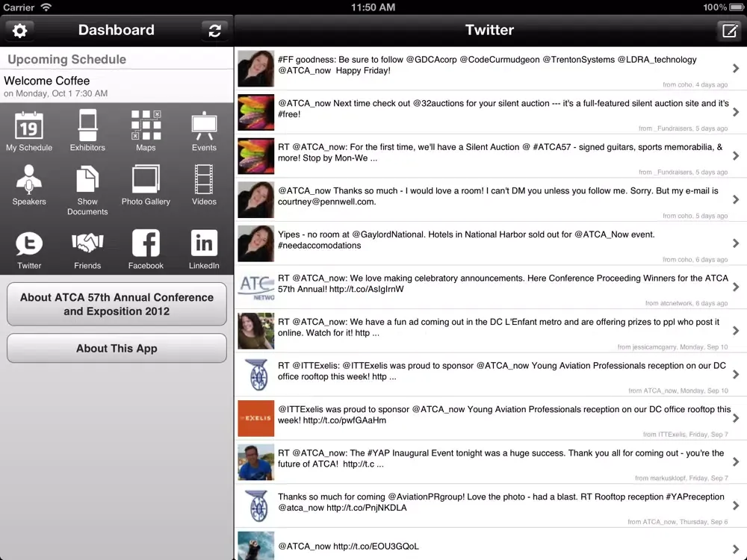Expand the Conference Proceeding Winners tweet chevron
This screenshot has width=747, height=560.
pyautogui.click(x=736, y=287)
